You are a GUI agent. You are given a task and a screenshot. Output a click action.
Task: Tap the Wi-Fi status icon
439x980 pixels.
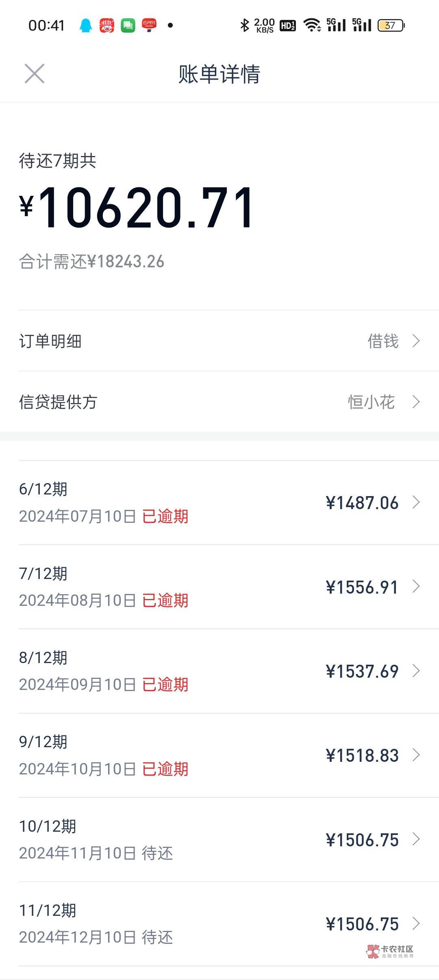312,26
